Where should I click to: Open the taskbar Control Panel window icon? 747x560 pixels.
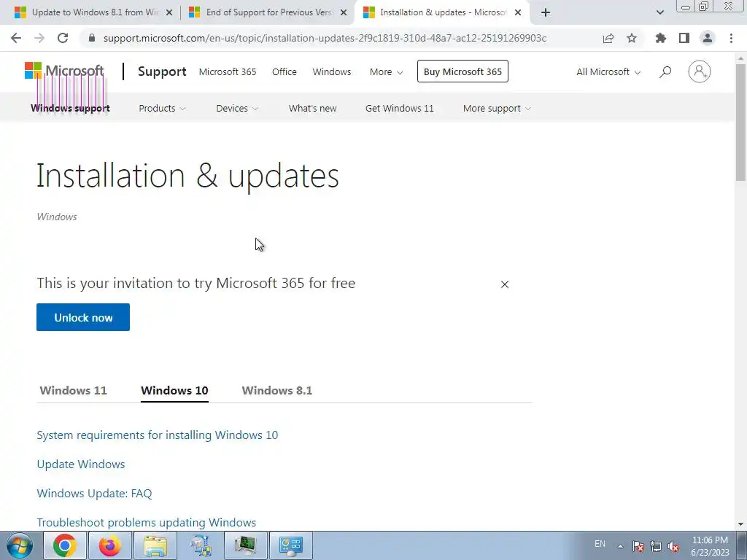(x=291, y=545)
